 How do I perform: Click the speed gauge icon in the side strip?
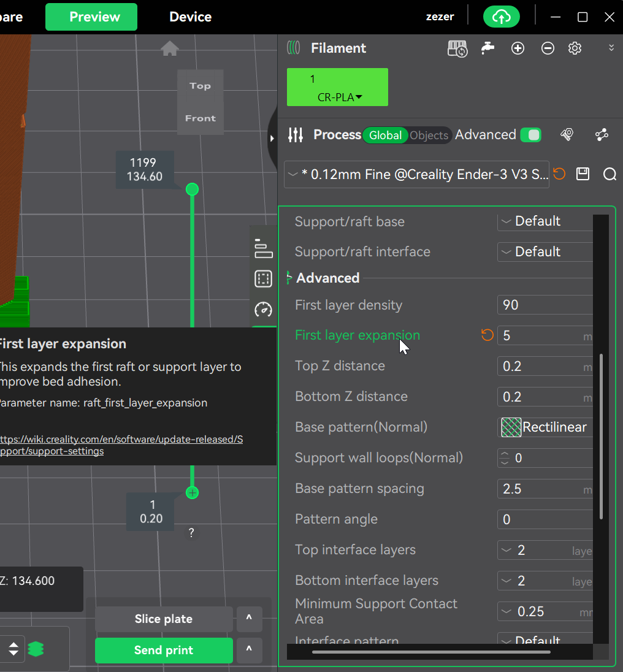coord(263,309)
